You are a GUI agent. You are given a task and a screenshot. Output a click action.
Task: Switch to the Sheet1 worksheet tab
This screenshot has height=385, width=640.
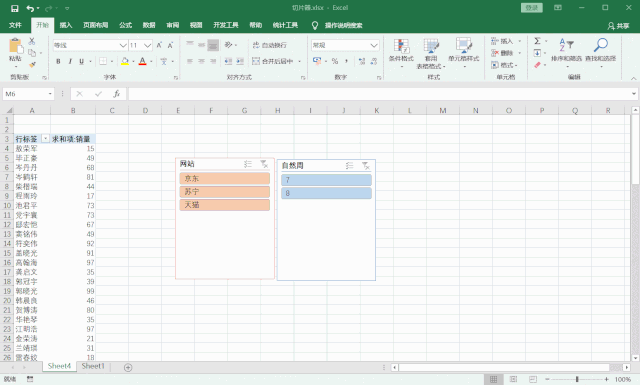pyautogui.click(x=93, y=366)
